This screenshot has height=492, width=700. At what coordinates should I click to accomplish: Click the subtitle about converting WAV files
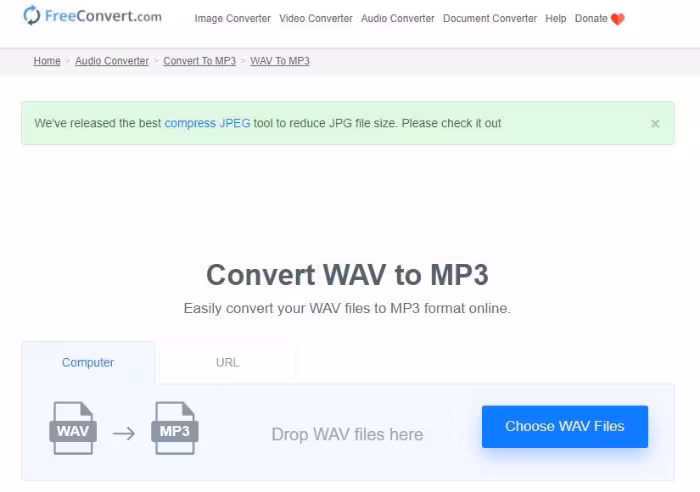[x=347, y=308]
